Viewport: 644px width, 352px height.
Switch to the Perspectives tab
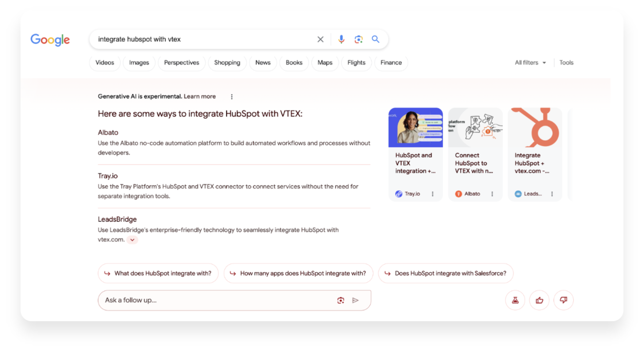pyautogui.click(x=181, y=63)
